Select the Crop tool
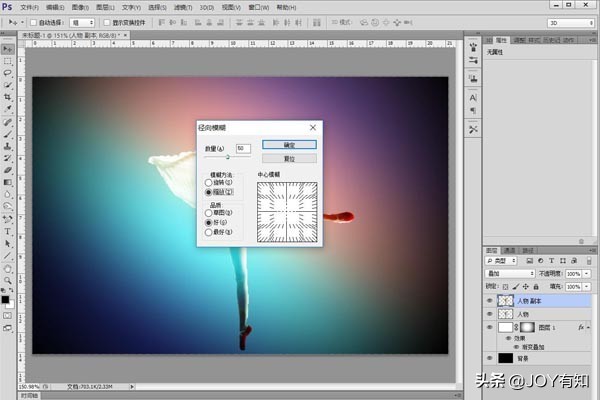The height and width of the screenshot is (400, 600). point(8,98)
